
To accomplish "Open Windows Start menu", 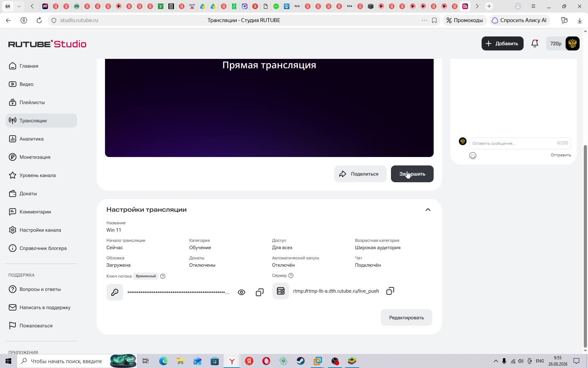I will (8, 361).
